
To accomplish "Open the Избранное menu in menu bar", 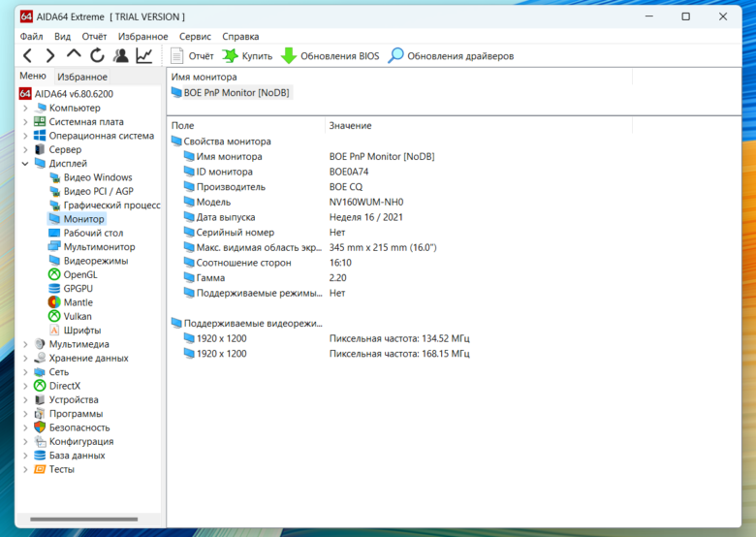I will pos(142,37).
